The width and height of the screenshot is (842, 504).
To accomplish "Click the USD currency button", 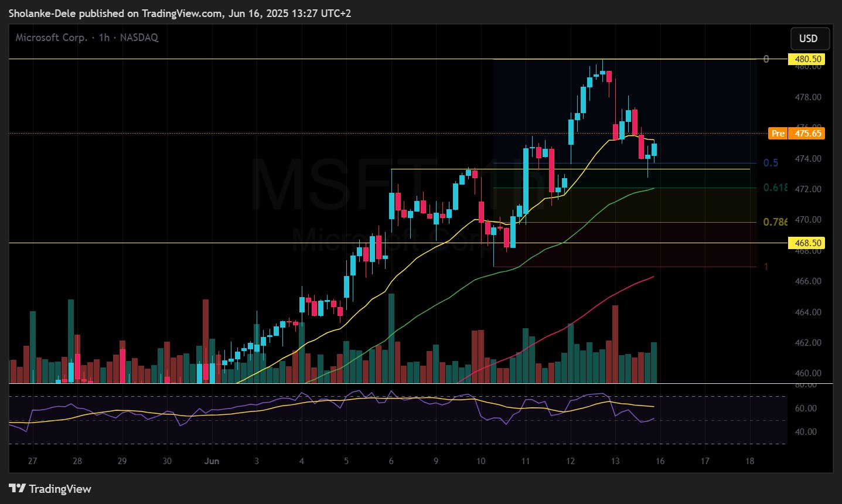I will 810,39.
